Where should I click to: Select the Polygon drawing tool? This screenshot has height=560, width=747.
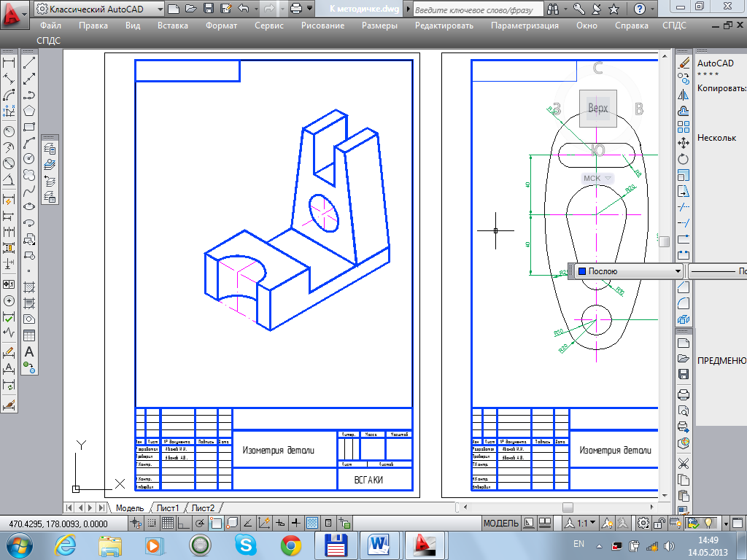point(29,111)
